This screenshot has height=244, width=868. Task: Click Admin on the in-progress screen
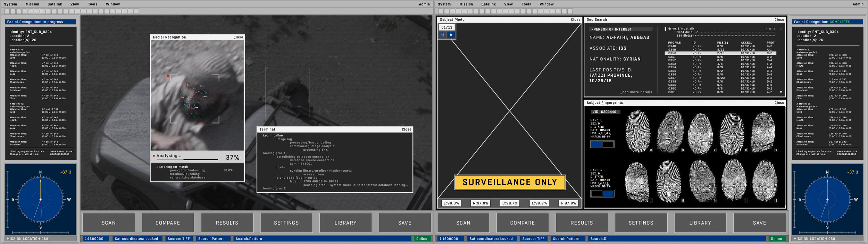424,4
